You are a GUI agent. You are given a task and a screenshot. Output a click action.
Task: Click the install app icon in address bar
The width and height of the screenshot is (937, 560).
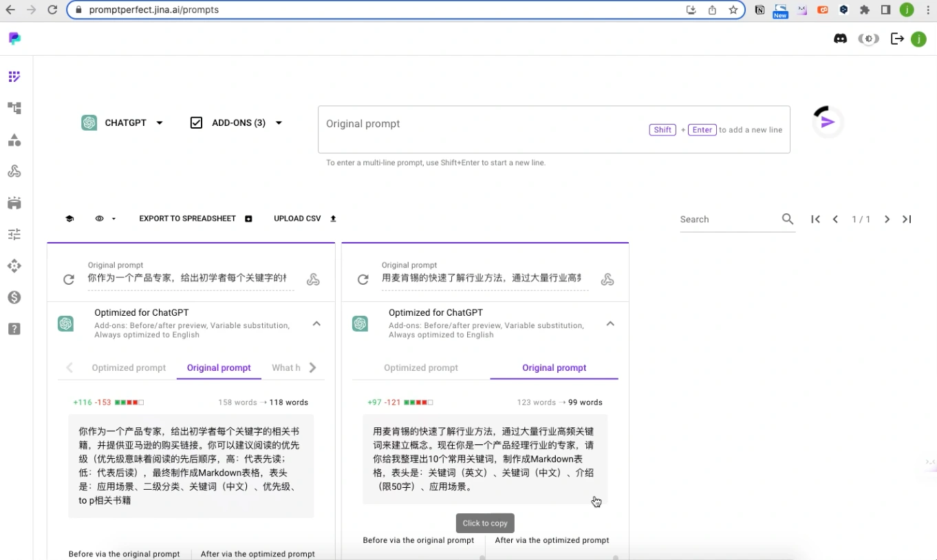pos(691,10)
